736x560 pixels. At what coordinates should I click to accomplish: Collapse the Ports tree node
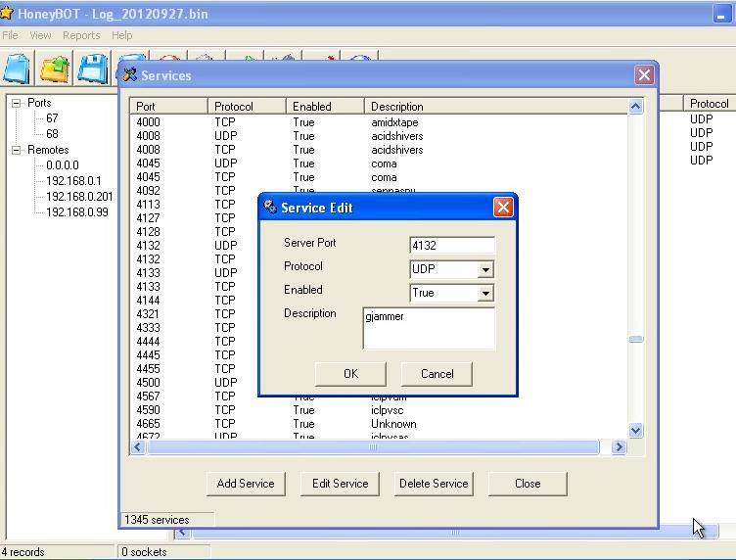tap(17, 103)
